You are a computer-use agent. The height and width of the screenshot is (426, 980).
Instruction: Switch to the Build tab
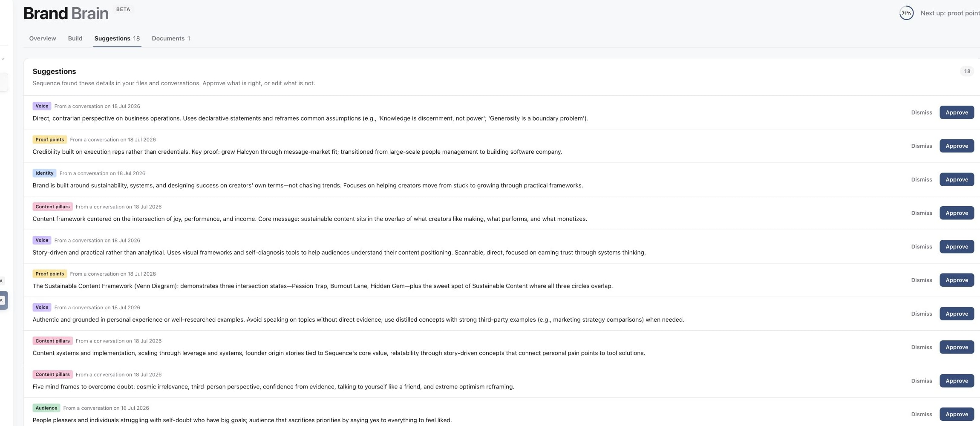coord(75,38)
